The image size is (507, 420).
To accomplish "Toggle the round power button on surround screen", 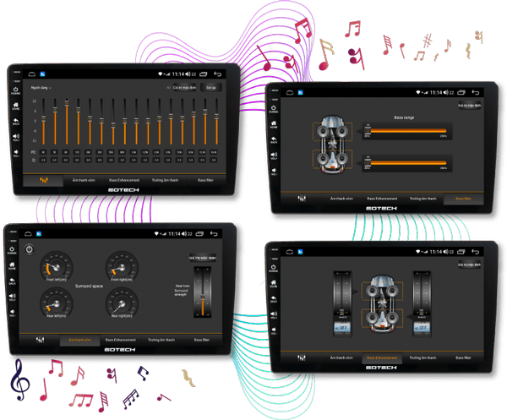I will (x=30, y=249).
